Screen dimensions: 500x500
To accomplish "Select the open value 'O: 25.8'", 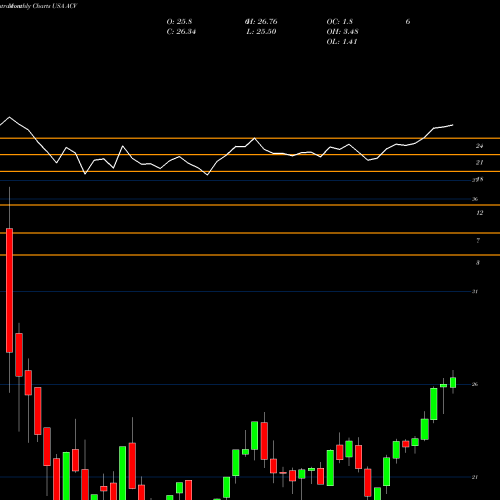I will pyautogui.click(x=179, y=22).
